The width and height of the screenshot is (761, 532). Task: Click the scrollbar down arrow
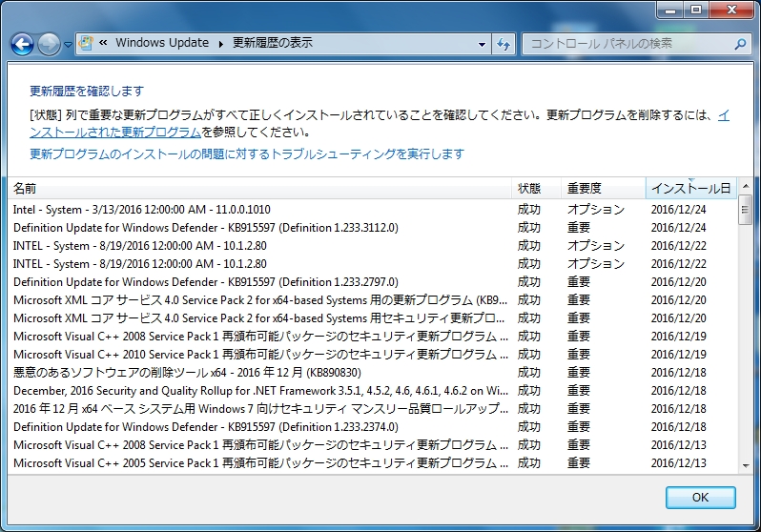point(746,466)
